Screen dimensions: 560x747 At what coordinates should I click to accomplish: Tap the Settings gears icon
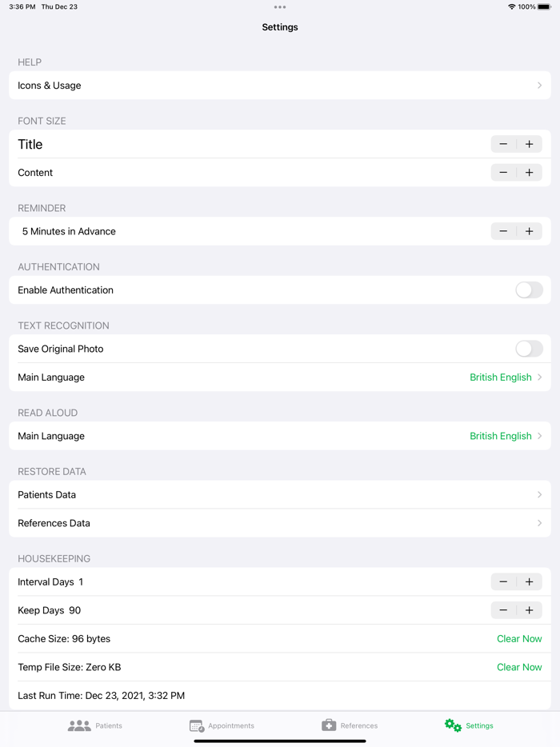tap(454, 725)
